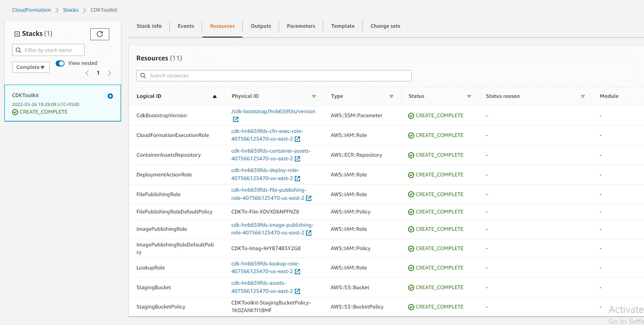644x325 pixels.
Task: Sort resources by Status column
Action: (469, 96)
